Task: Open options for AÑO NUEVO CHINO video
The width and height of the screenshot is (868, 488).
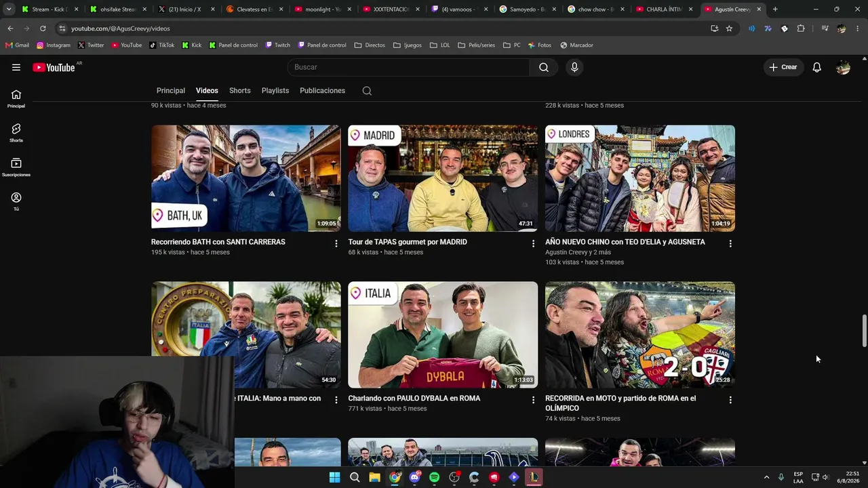Action: (x=730, y=243)
